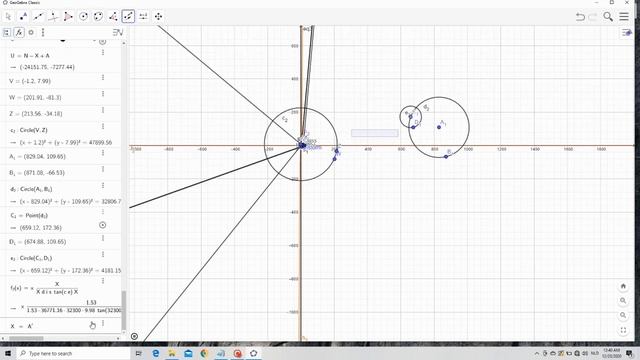Image resolution: width=640 pixels, height=360 pixels.
Task: Open options menu for Circle(V, Z) row
Action: pos(103,127)
